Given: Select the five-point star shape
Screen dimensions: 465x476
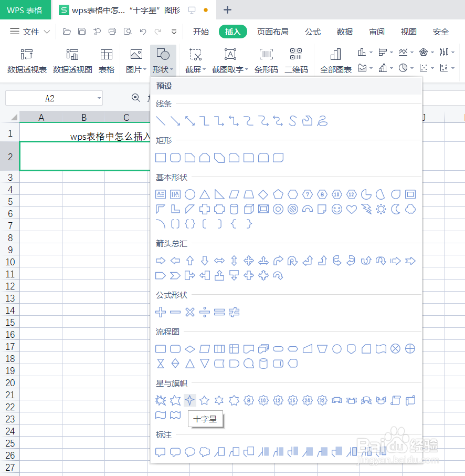Looking at the screenshot, I should (x=205, y=400).
